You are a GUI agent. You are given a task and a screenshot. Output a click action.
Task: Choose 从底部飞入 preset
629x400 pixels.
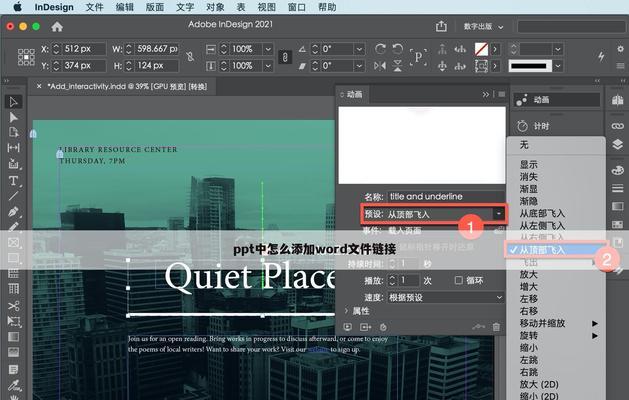pyautogui.click(x=542, y=213)
